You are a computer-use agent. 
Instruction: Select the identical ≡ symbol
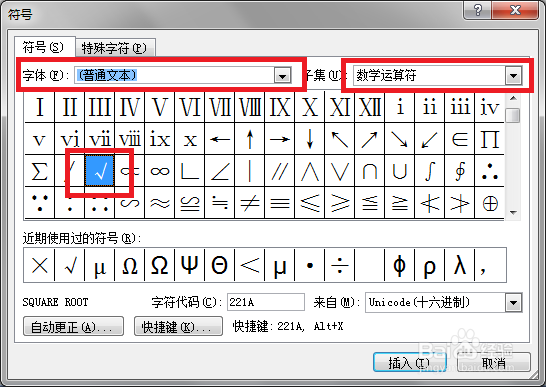pyautogui.click(x=280, y=203)
